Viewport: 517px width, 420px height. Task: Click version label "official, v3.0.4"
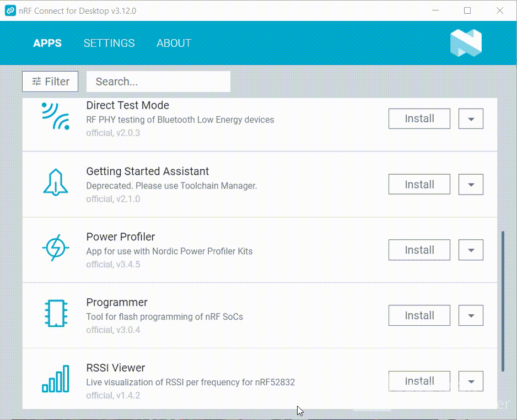(113, 330)
